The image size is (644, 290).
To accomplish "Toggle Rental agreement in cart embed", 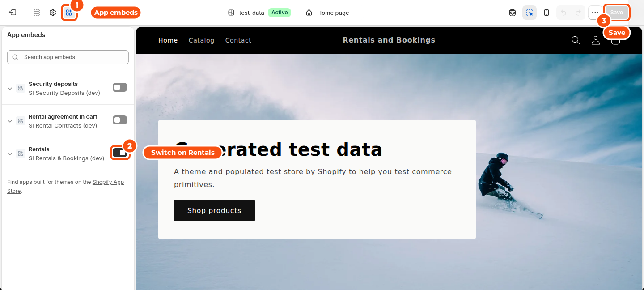I will point(120,120).
